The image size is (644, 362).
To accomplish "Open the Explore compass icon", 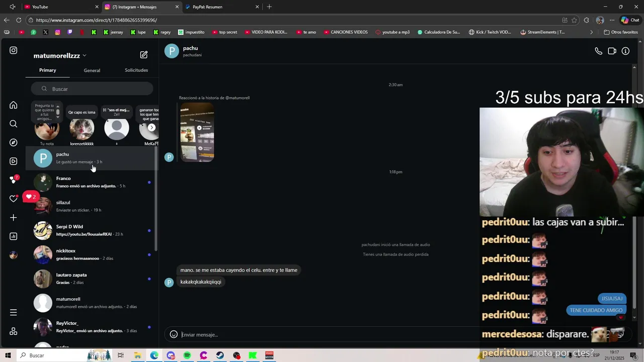I will 14,143.
